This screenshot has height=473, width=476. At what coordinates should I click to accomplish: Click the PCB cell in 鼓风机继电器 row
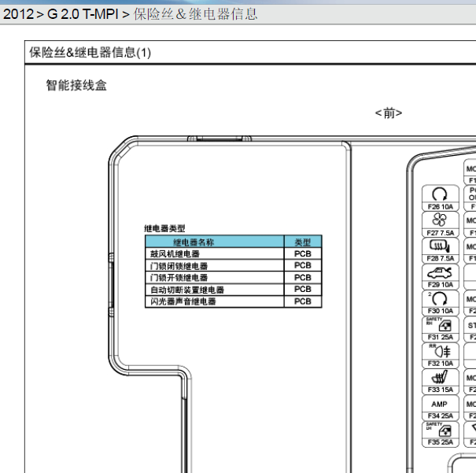[x=303, y=253]
